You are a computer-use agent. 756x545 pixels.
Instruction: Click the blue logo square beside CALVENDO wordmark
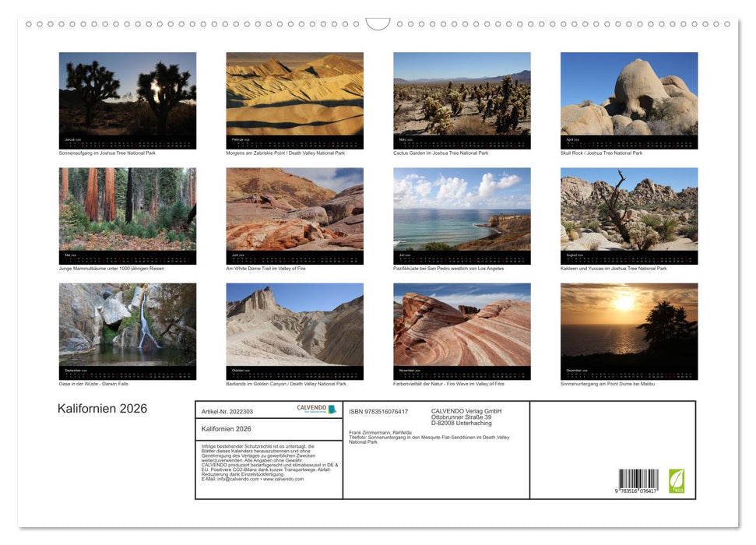[332, 408]
